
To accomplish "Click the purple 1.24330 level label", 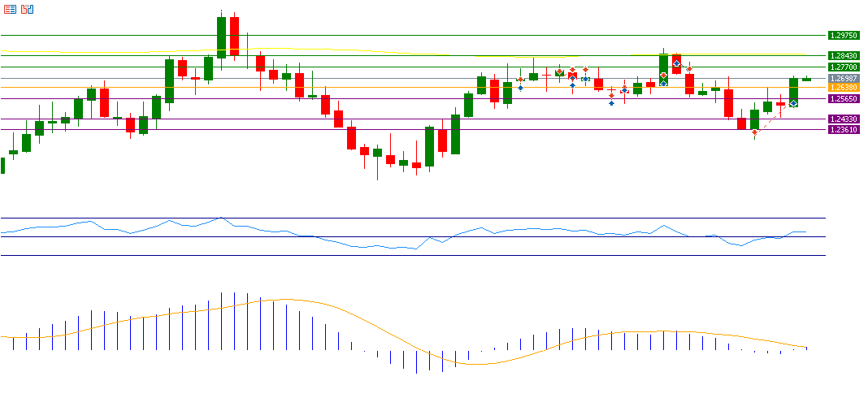I will (843, 119).
